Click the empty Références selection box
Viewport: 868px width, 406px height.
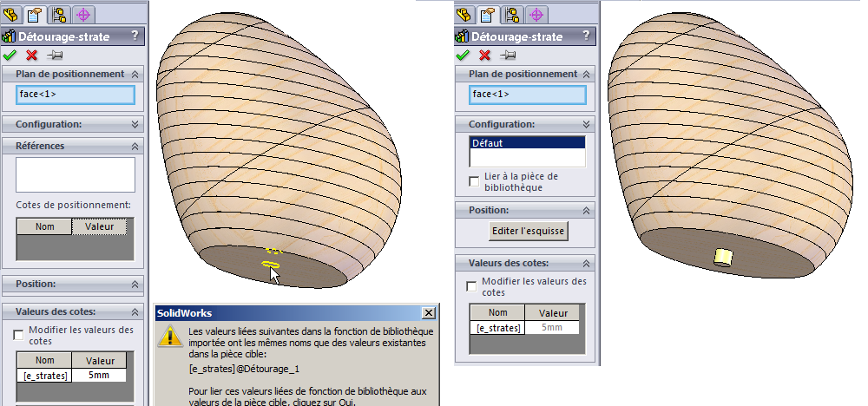(x=76, y=174)
